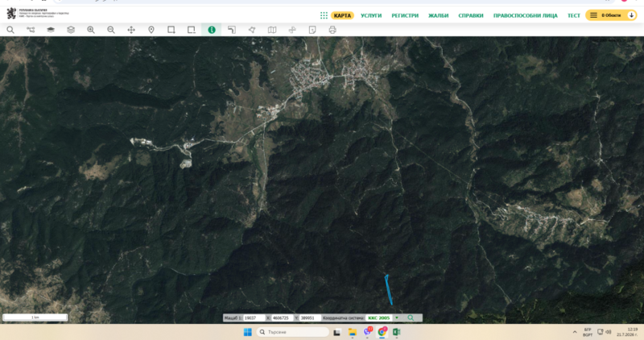Click the coordinate search magnifier button
644x340 pixels.
411,317
